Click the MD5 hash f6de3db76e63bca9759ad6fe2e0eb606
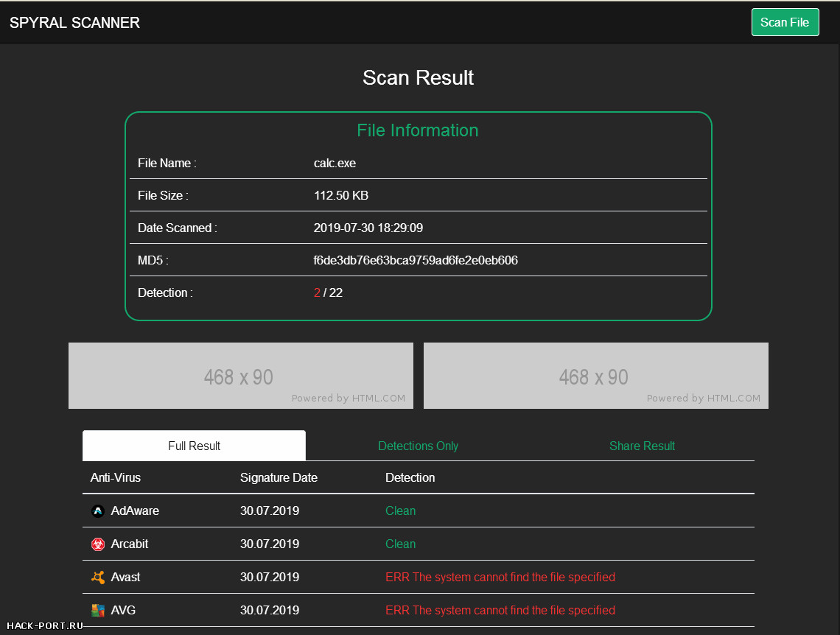Screen dimensions: 840x635 click(x=415, y=261)
